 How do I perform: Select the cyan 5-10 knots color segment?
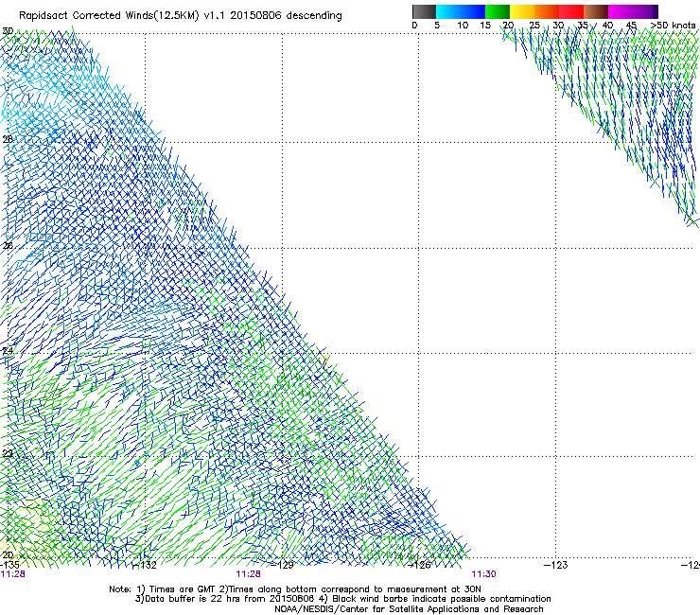[x=448, y=11]
